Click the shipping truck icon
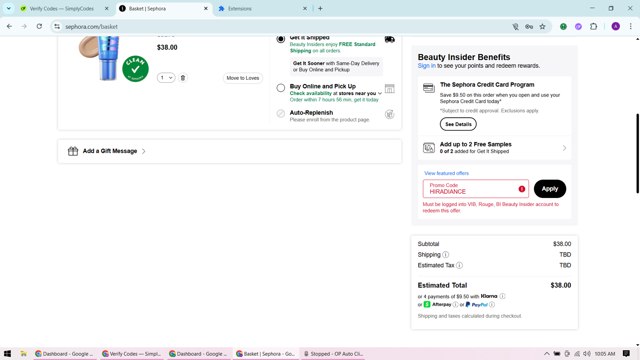This screenshot has height=360, width=640. 389,39
